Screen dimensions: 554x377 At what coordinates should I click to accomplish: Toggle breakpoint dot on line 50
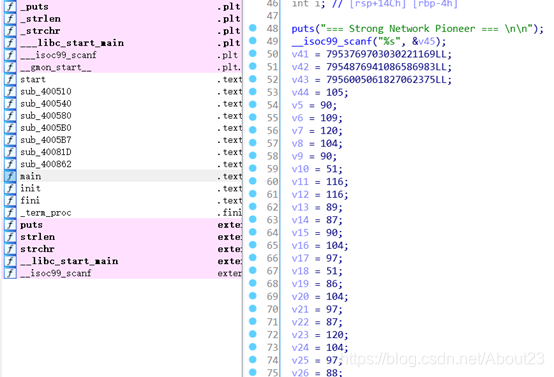[x=253, y=53]
